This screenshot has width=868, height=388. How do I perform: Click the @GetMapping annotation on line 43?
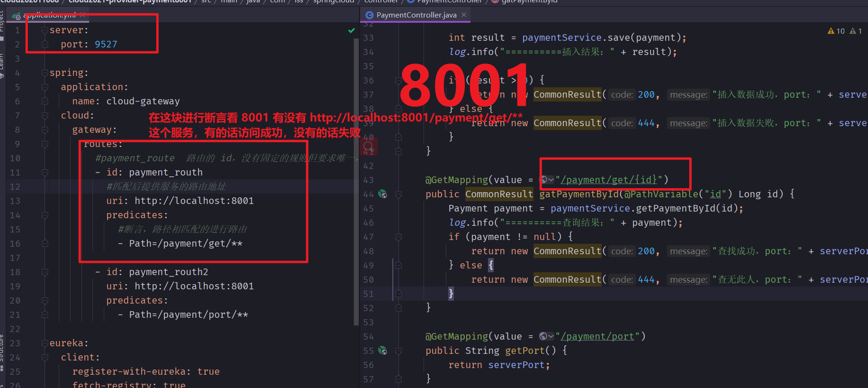pos(457,180)
